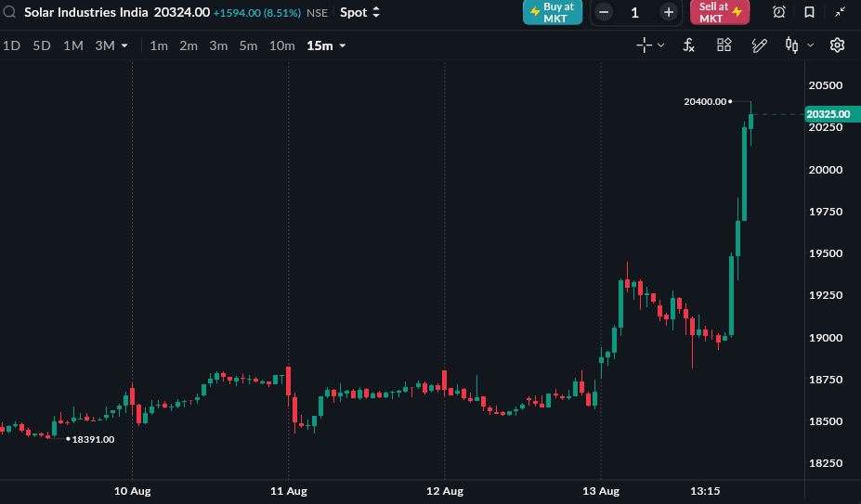Click the 13 Aug date label
The height and width of the screenshot is (504, 861).
click(601, 491)
